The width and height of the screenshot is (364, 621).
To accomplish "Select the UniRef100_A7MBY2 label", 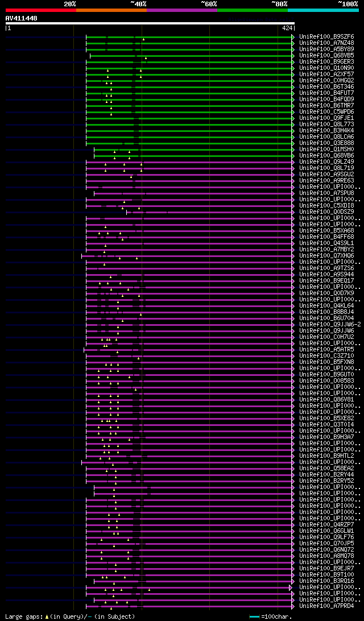I will point(327,249).
